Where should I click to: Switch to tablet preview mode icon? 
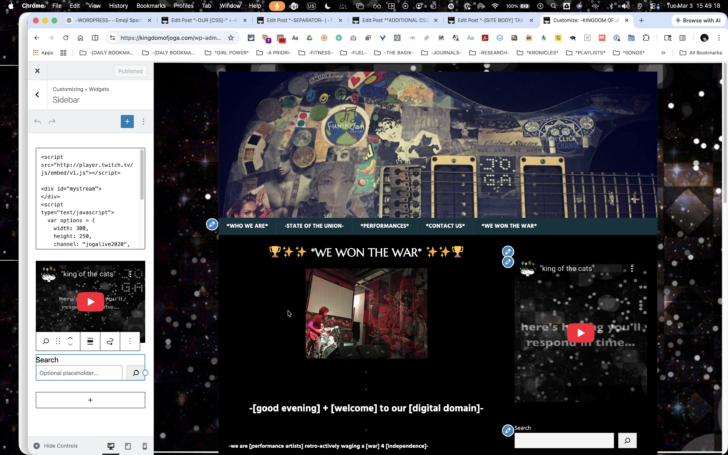128,446
